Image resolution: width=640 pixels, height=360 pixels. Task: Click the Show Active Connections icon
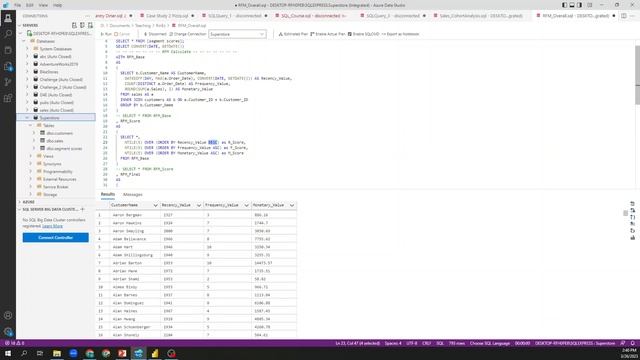90,25
